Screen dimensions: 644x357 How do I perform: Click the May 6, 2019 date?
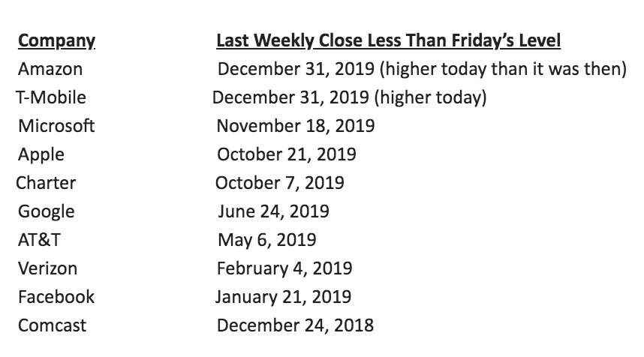266,240
